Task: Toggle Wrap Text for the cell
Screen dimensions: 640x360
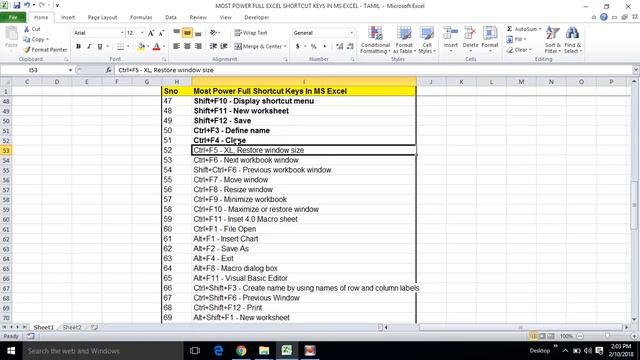Action: 251,33
